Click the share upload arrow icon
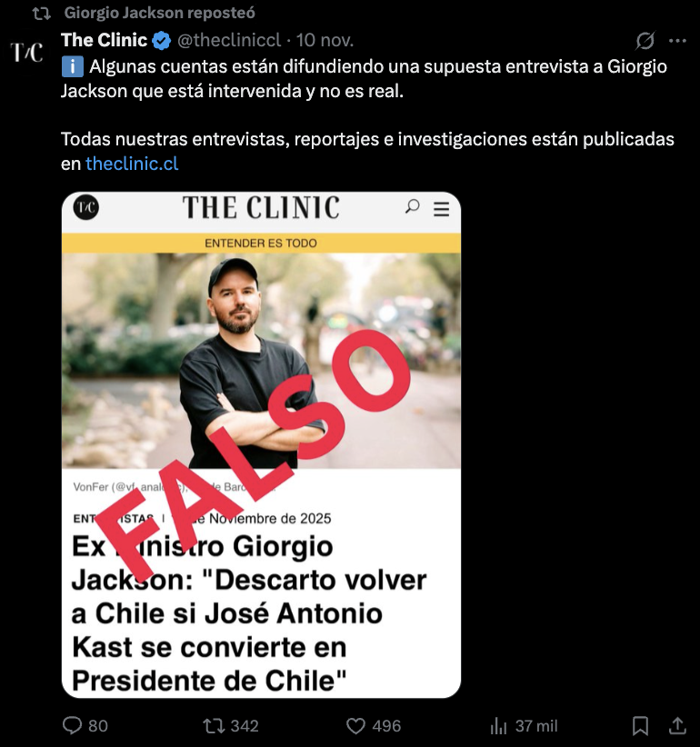The image size is (700, 747). point(677,725)
